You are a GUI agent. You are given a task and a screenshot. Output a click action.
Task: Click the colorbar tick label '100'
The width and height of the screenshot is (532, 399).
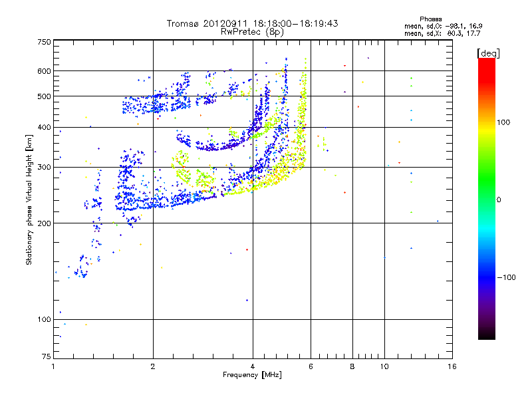(503, 122)
